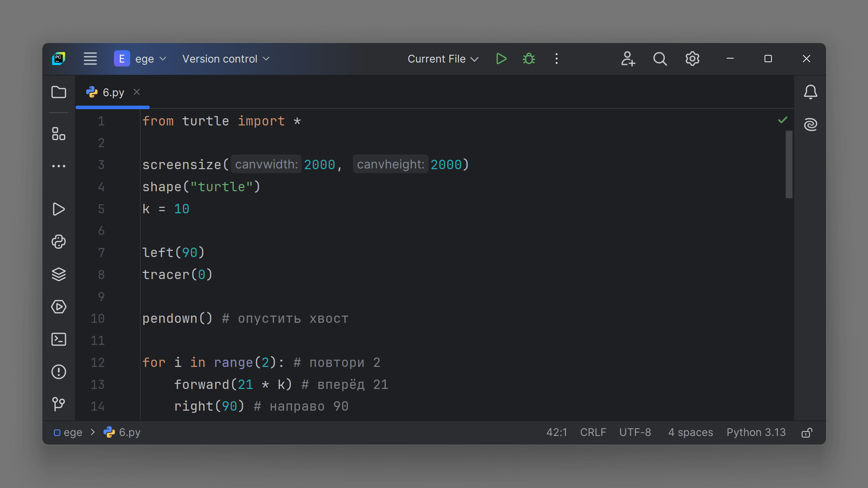Open the Python Packages layers icon
This screenshot has width=868, height=488.
tap(59, 274)
